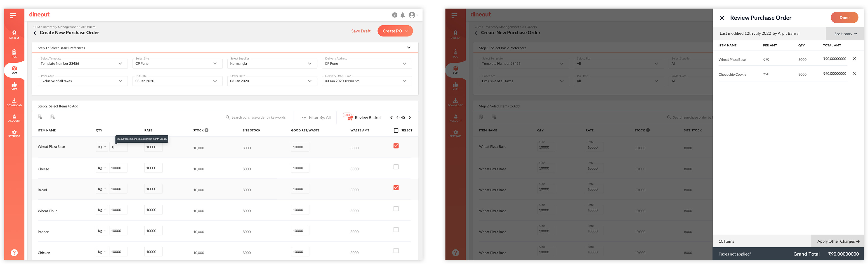The image size is (868, 268).
Task: Open Dineout in the left window sidebar
Action: pyautogui.click(x=14, y=35)
